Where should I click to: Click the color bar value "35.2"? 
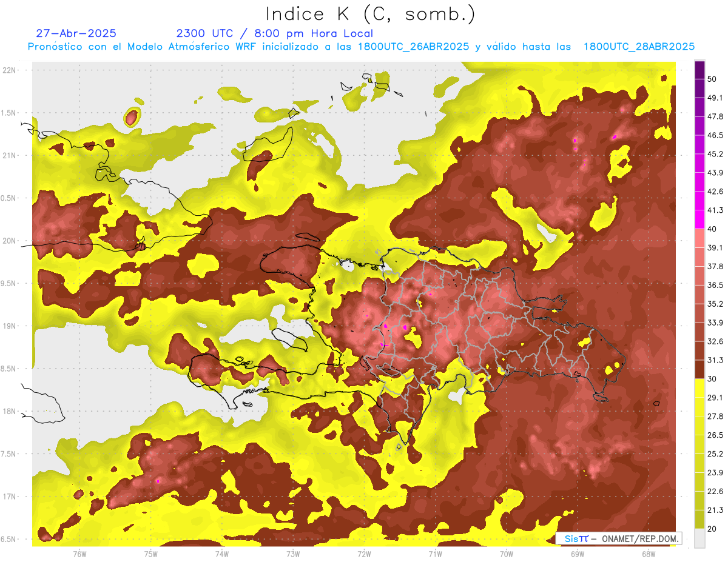[x=715, y=304]
